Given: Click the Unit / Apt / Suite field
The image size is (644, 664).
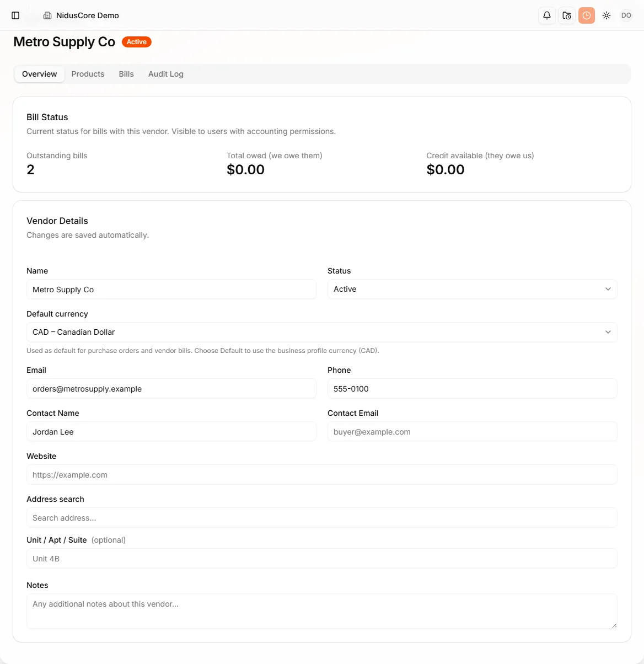Looking at the screenshot, I should [x=322, y=558].
